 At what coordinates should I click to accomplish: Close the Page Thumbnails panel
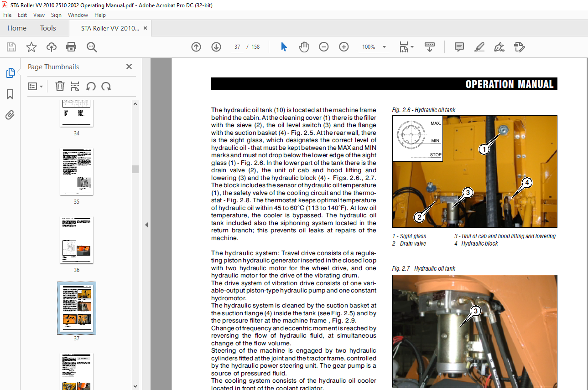click(129, 67)
